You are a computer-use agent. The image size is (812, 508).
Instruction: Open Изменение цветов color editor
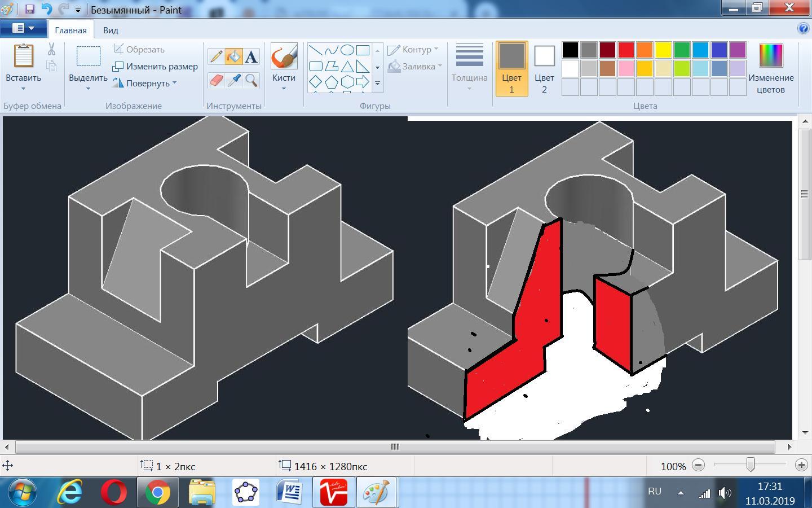[x=770, y=68]
